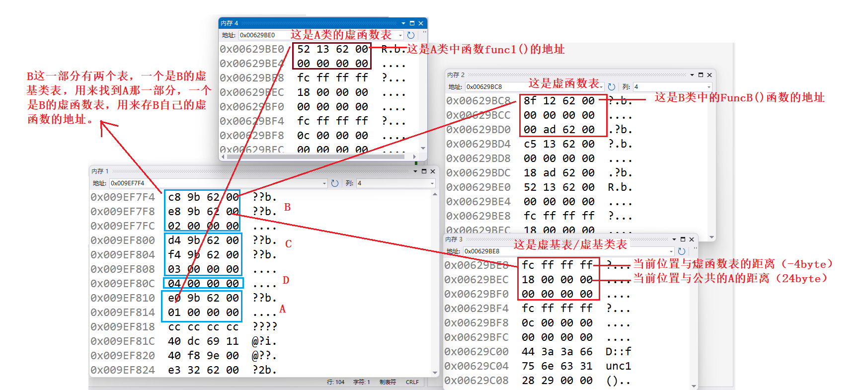The width and height of the screenshot is (868, 390).
Task: Close the 内存 3 window
Action: [692, 239]
